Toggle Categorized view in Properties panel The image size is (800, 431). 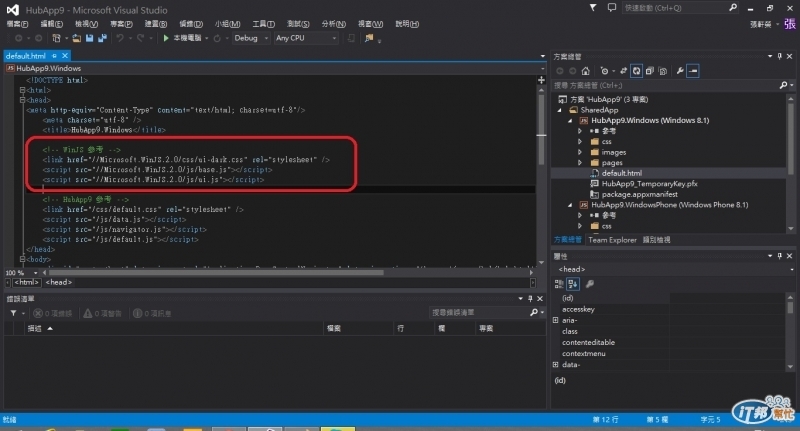click(559, 284)
